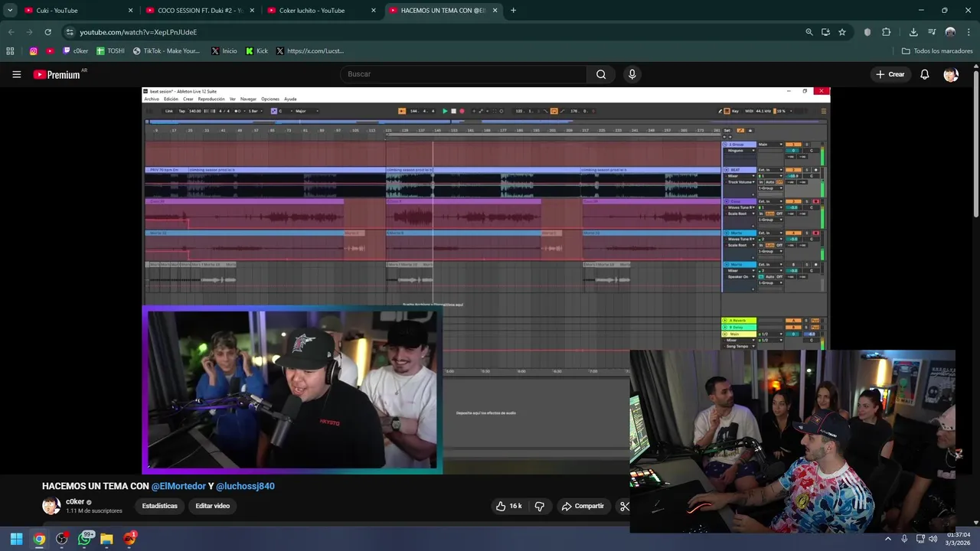Open the 'Major' scale dropdown in Ableton
The width and height of the screenshot is (980, 551).
point(306,111)
